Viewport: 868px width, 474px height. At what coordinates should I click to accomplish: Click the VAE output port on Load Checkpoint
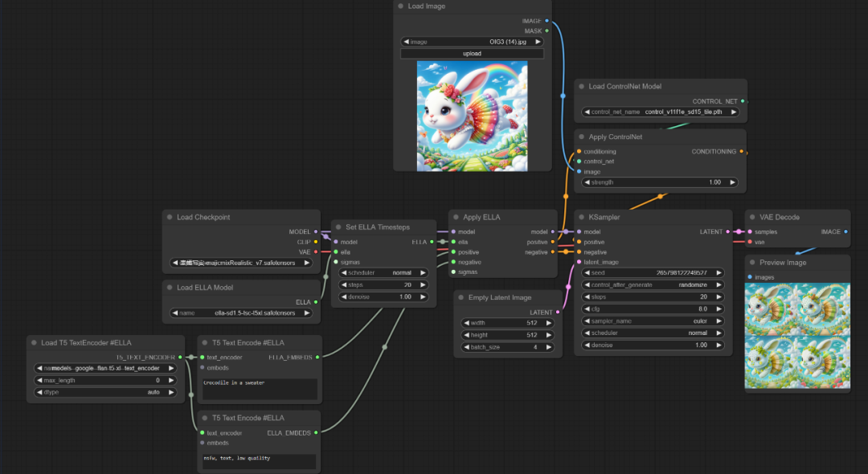tap(316, 251)
